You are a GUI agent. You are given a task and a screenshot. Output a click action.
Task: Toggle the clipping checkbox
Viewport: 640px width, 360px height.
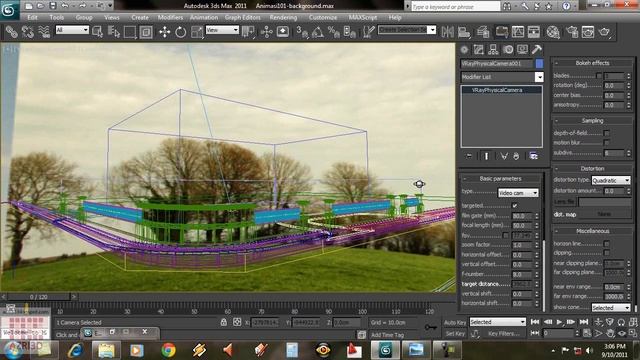[607, 253]
